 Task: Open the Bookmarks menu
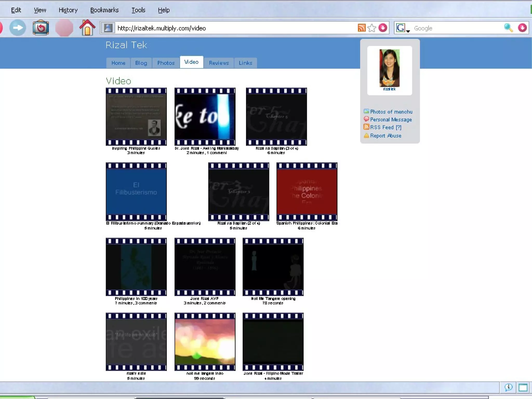pyautogui.click(x=104, y=10)
